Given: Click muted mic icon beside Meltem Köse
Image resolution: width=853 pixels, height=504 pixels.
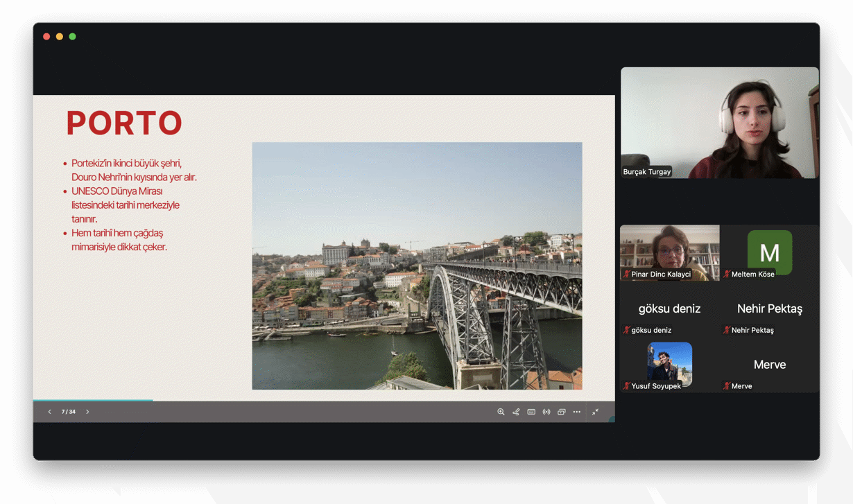Looking at the screenshot, I should click(726, 275).
